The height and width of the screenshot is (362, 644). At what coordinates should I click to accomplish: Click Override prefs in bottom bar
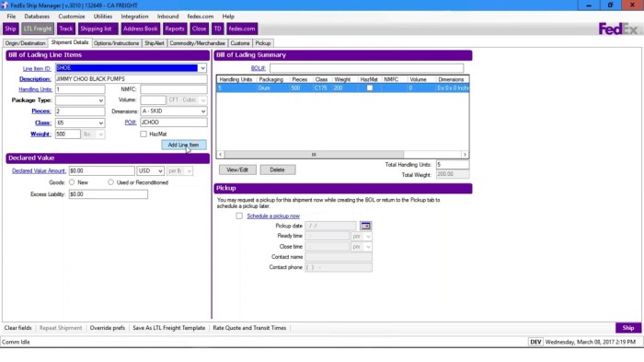coord(108,328)
